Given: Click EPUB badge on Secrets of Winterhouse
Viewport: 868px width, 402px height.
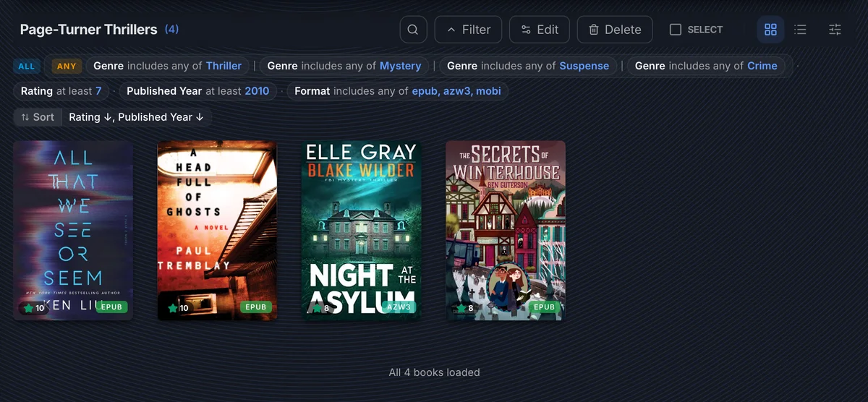Looking at the screenshot, I should [544, 307].
